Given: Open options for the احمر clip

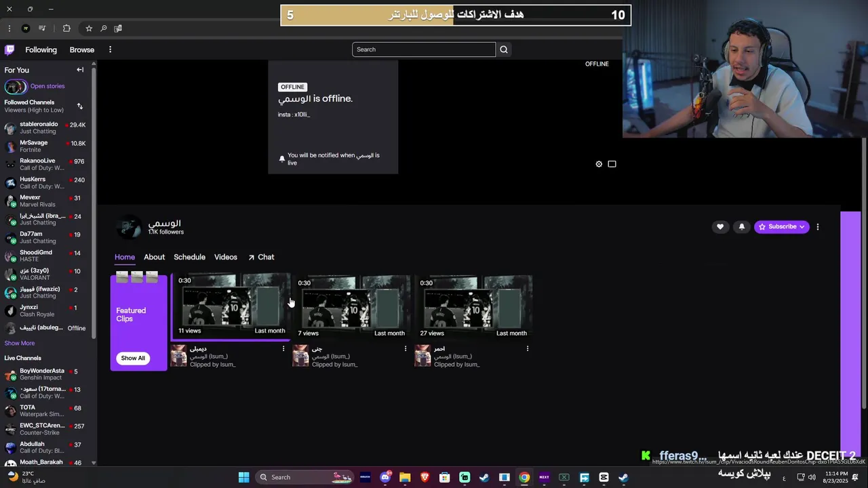Looking at the screenshot, I should click(x=528, y=348).
